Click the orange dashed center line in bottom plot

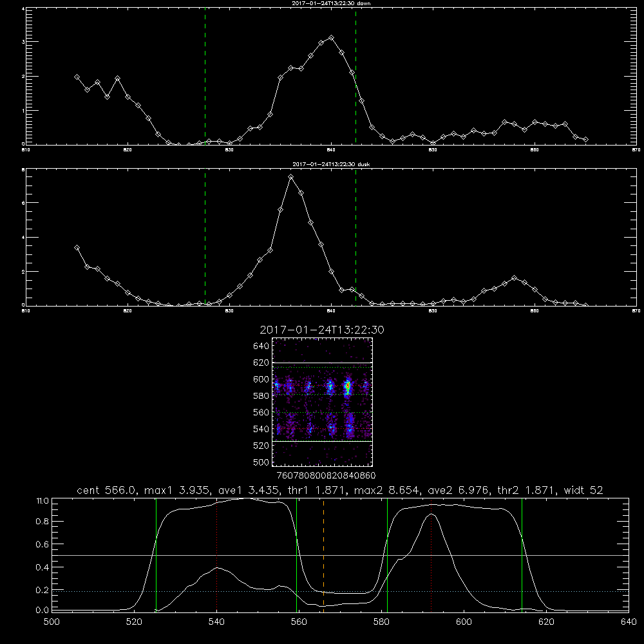point(324,554)
